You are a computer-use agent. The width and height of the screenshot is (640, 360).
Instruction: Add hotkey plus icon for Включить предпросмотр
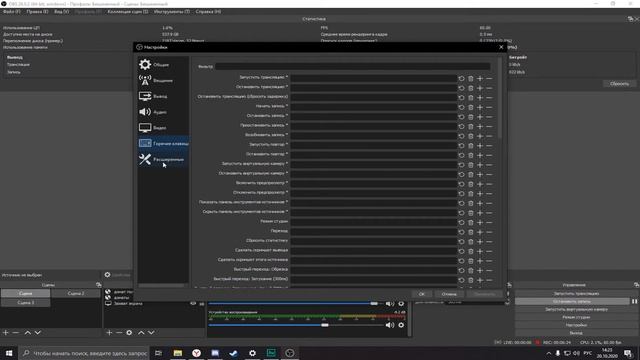(x=480, y=184)
